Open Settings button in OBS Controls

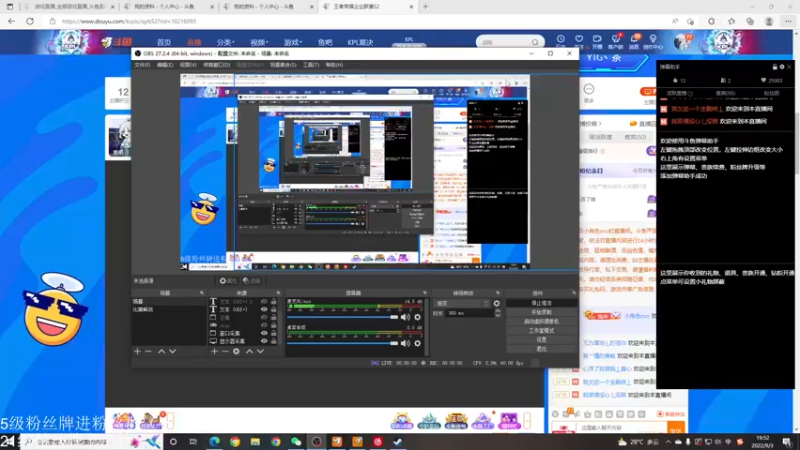541,340
